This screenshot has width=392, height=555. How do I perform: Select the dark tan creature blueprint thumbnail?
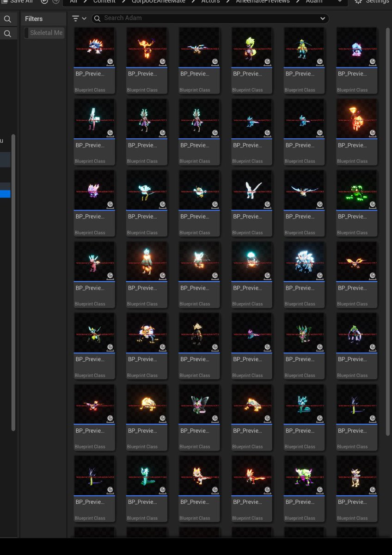(x=199, y=333)
